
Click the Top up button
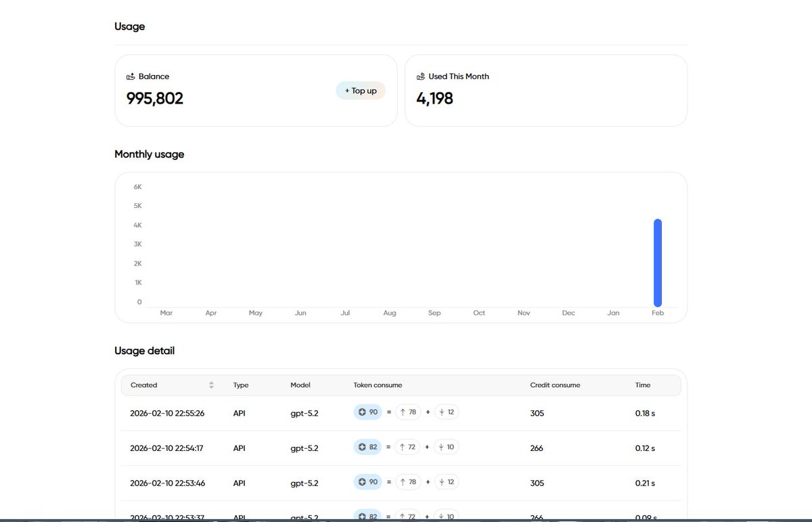click(361, 91)
